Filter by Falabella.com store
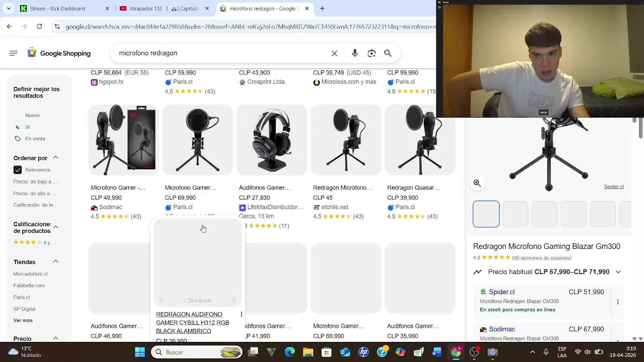This screenshot has height=362, width=644. [29, 286]
